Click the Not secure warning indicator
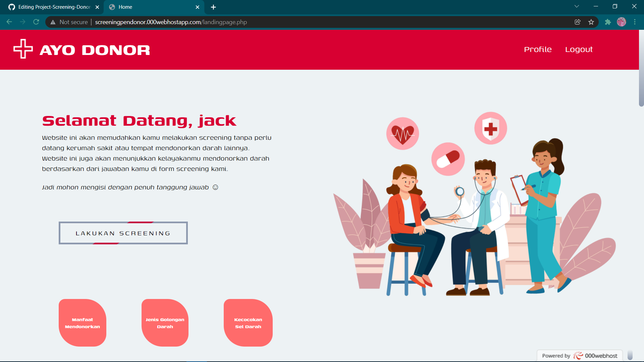This screenshot has width=644, height=362. (69, 22)
